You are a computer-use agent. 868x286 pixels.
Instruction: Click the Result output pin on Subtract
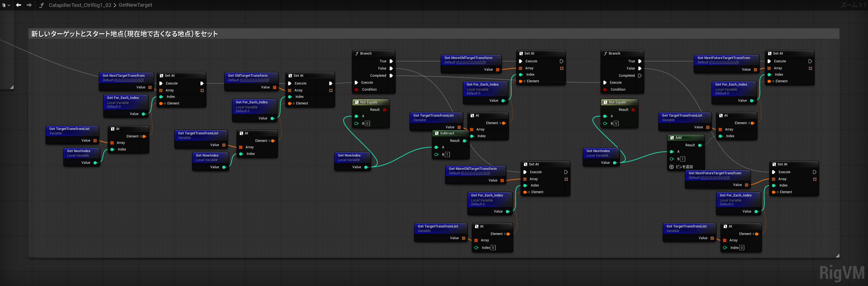(465, 141)
